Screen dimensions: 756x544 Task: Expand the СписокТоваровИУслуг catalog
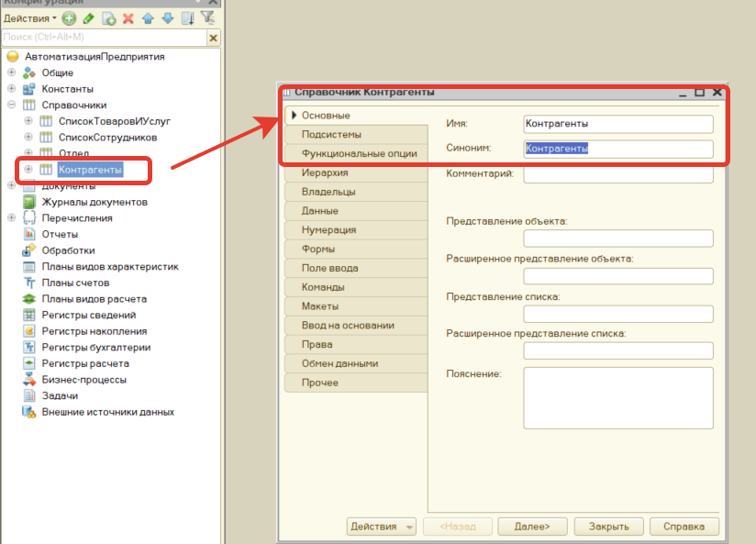(x=28, y=121)
